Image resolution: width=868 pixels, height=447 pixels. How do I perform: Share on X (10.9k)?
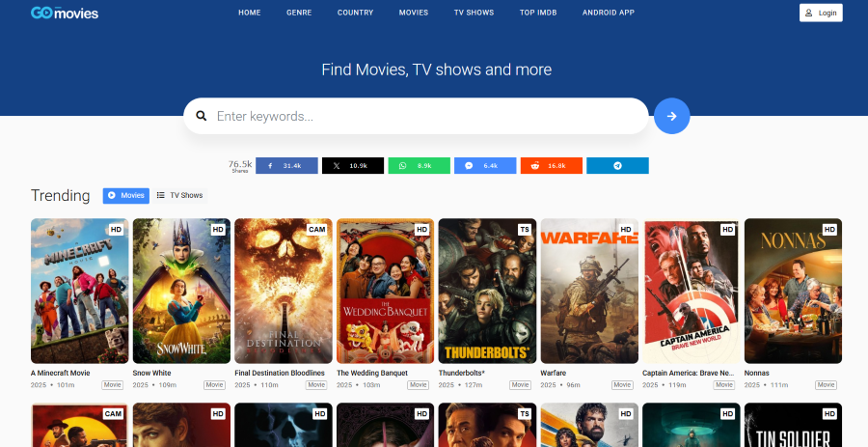click(353, 166)
